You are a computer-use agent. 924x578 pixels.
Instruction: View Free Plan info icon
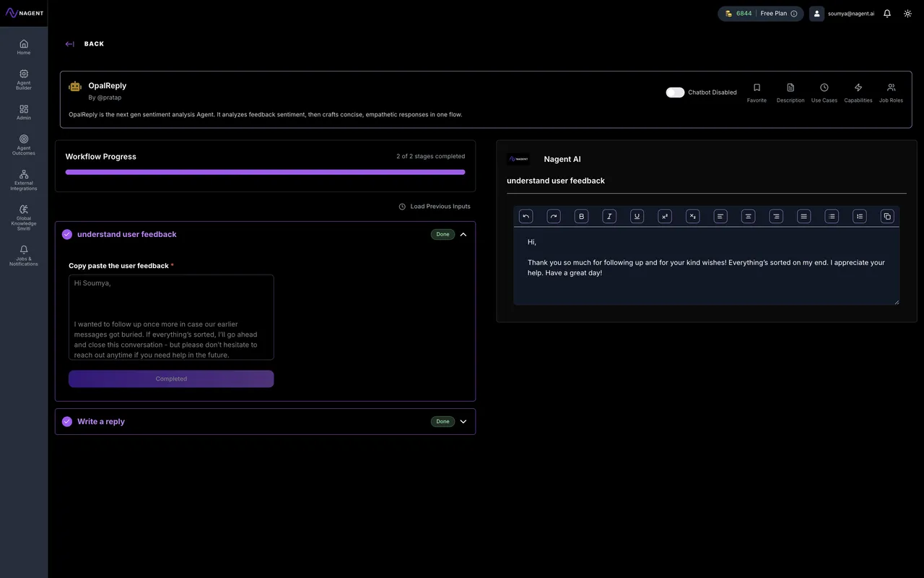tap(794, 14)
